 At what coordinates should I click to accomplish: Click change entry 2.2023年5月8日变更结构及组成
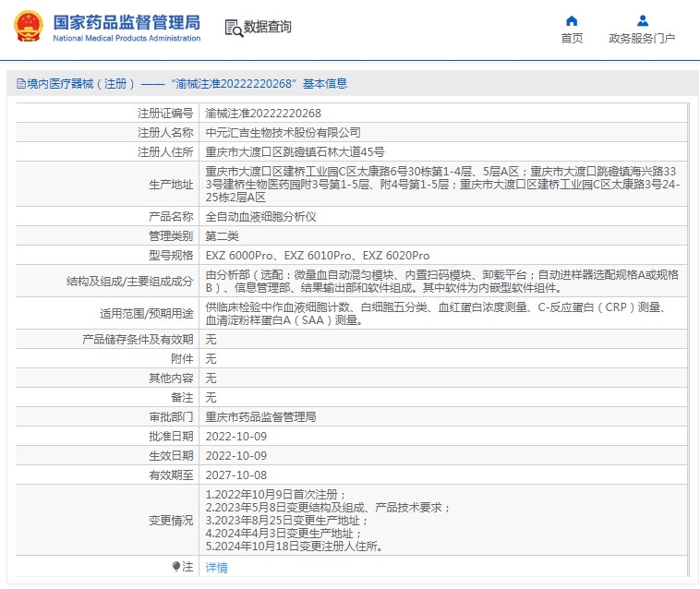[x=328, y=508]
